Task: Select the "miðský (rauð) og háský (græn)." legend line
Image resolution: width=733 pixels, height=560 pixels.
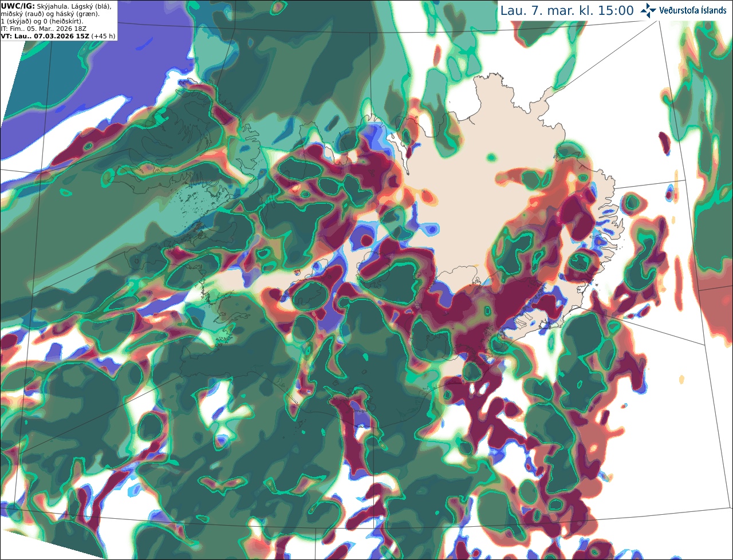Action: [50, 13]
